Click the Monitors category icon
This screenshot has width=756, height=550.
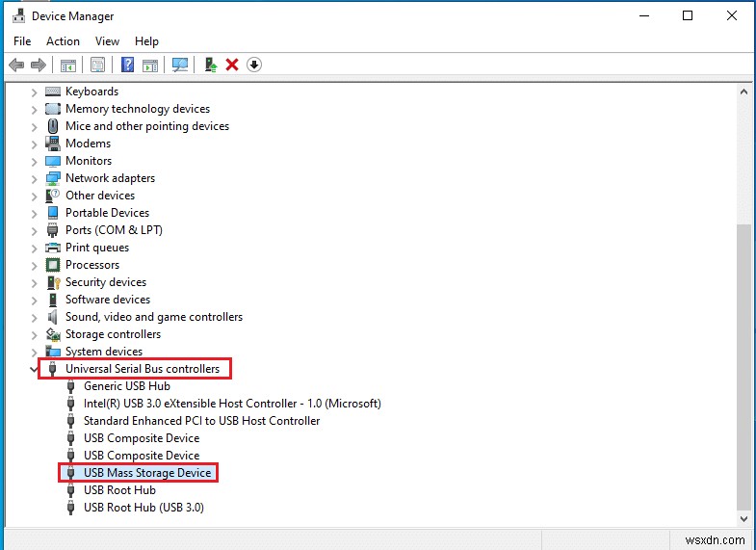click(53, 161)
